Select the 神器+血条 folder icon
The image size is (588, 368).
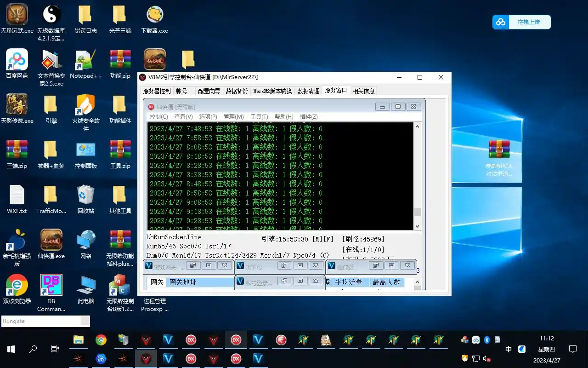click(x=51, y=154)
